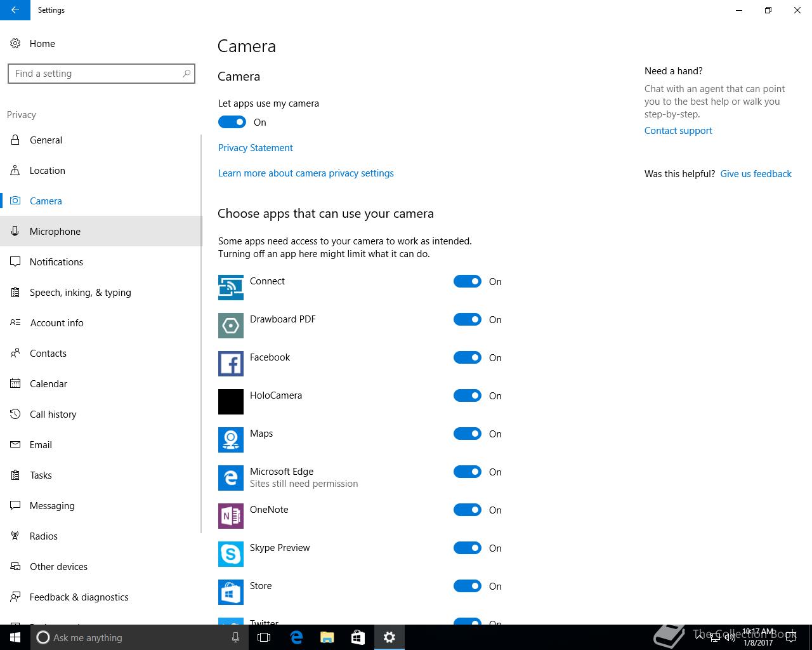
Task: Click Give us feedback link
Action: pos(756,173)
